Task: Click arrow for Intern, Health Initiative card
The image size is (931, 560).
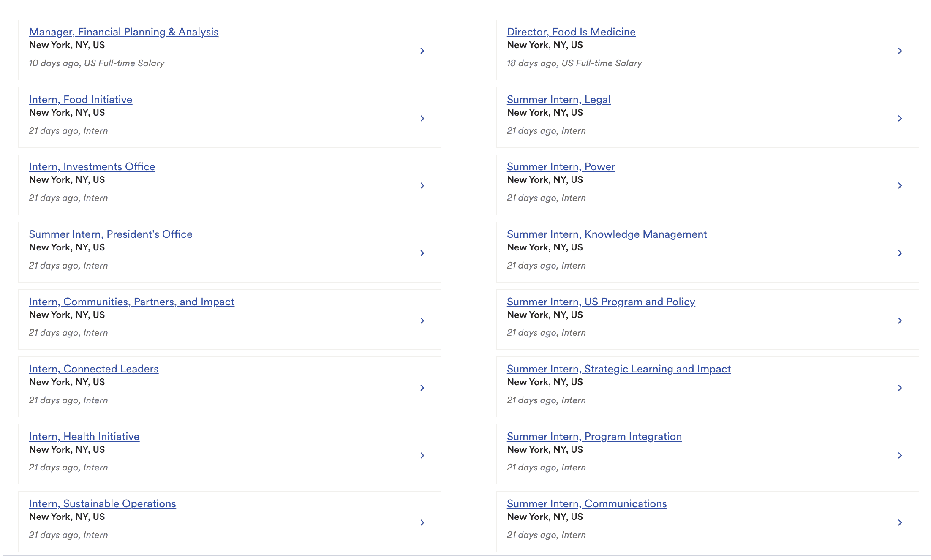Action: tap(422, 455)
